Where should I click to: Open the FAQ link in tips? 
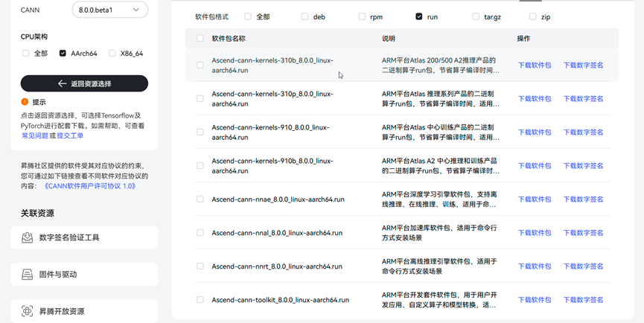pyautogui.click(x=34, y=136)
